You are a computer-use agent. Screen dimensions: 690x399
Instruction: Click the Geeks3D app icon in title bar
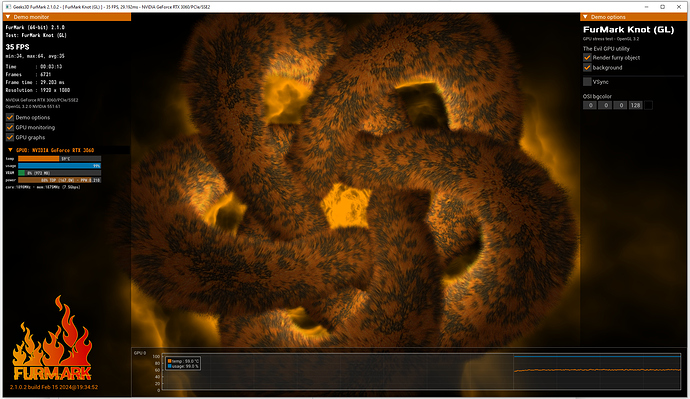[x=8, y=7]
